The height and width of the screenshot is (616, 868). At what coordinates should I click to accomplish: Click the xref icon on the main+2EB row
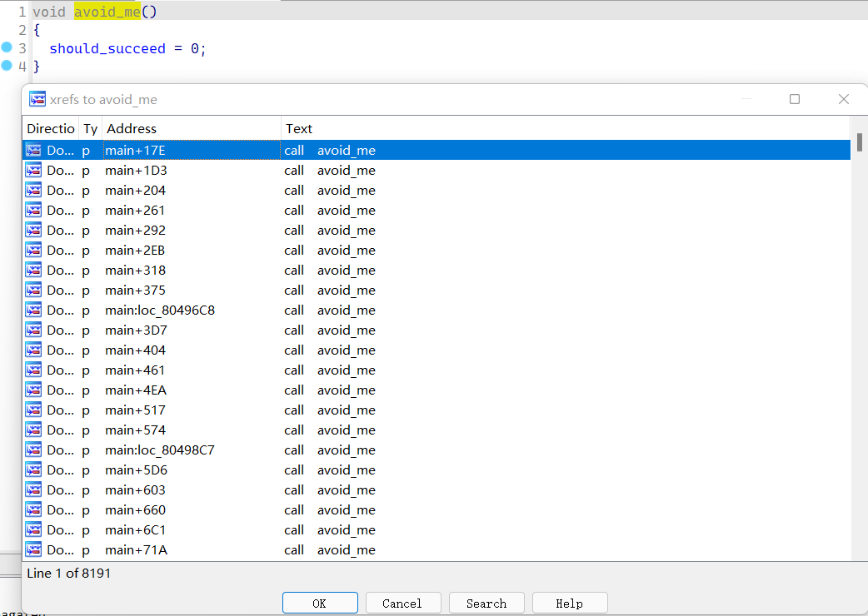tap(34, 251)
